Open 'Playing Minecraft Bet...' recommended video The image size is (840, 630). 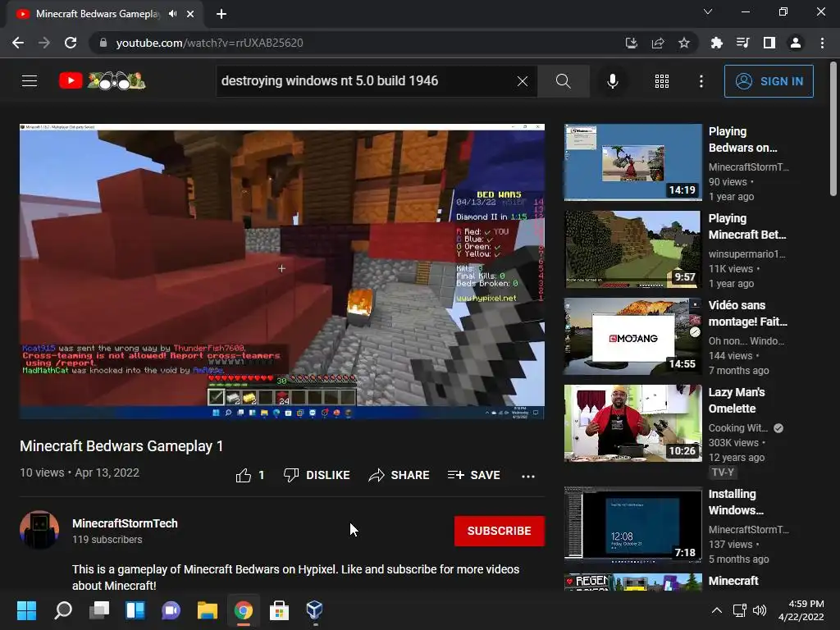pos(746,226)
